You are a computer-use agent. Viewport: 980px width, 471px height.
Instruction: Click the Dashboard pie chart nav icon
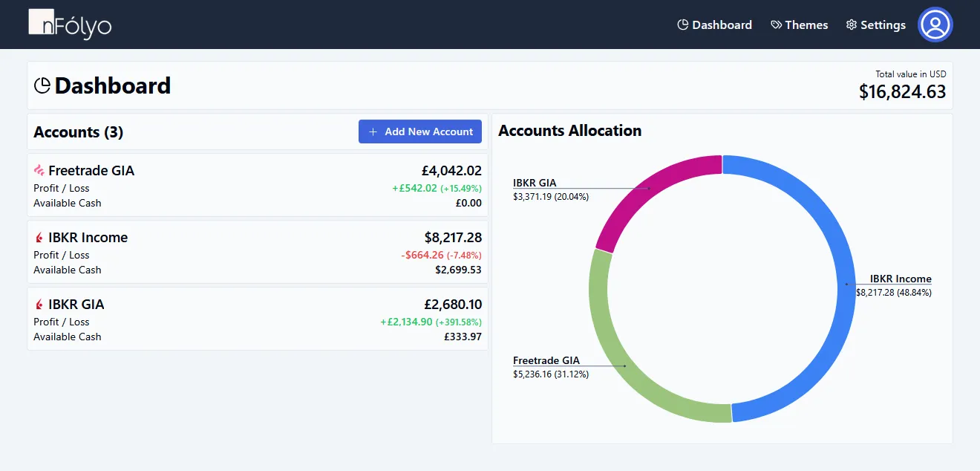point(683,25)
